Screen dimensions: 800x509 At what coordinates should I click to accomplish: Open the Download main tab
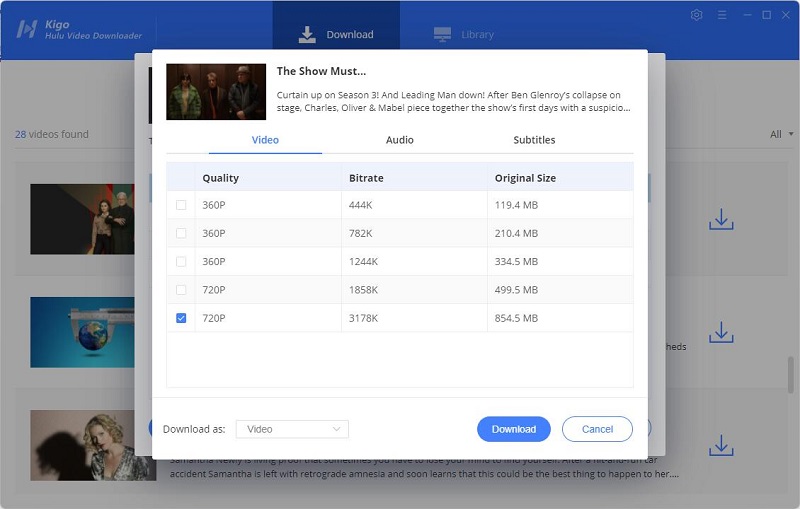[x=336, y=31]
